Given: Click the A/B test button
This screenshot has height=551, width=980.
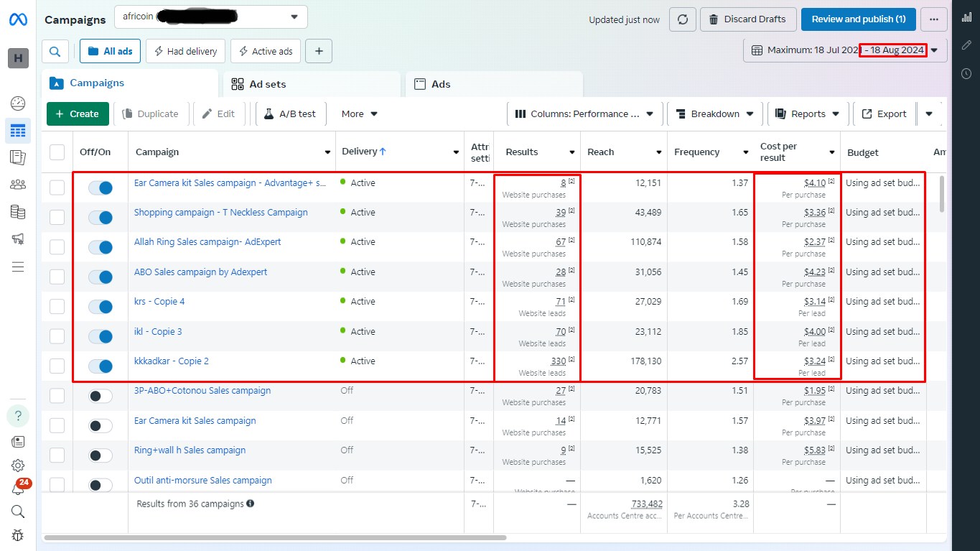Looking at the screenshot, I should (291, 114).
